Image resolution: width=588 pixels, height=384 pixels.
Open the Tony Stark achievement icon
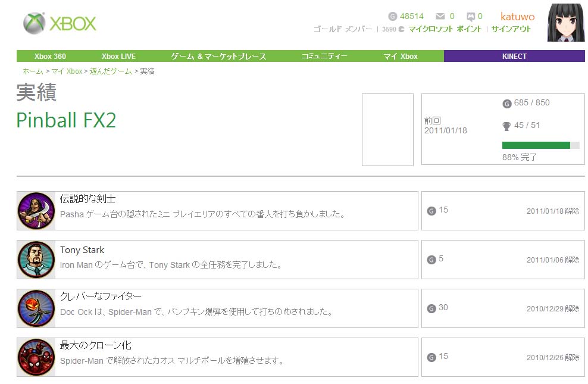(x=36, y=260)
